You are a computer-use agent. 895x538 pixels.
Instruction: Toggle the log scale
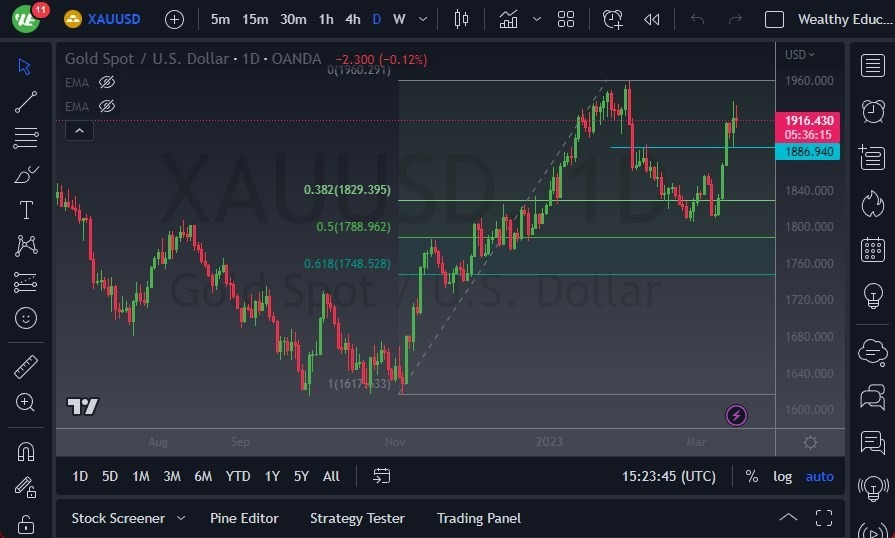783,476
